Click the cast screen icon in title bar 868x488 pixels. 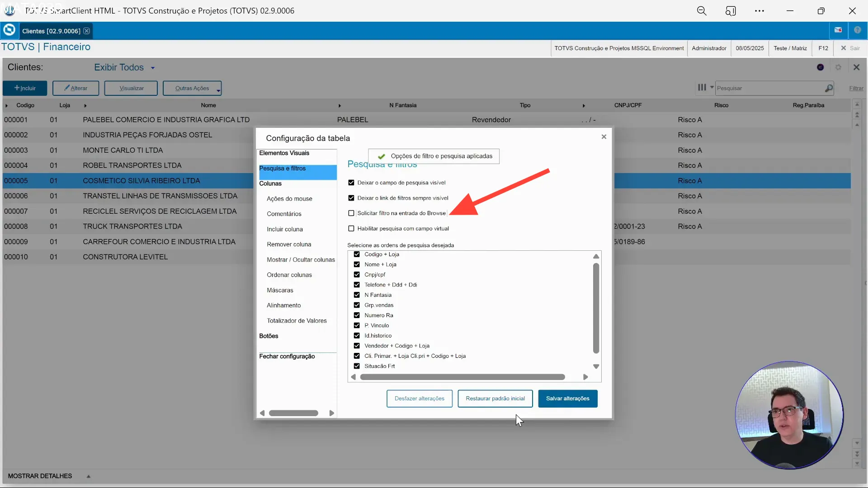click(x=731, y=11)
